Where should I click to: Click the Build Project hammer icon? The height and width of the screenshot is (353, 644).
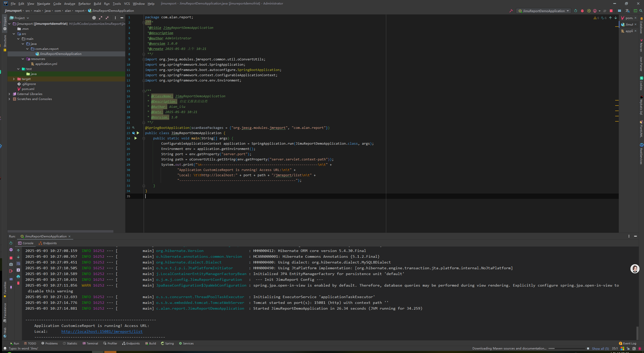pos(511,11)
